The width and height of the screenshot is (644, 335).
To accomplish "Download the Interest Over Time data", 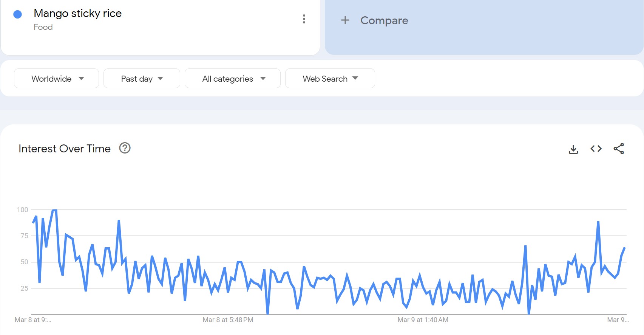I will (573, 149).
